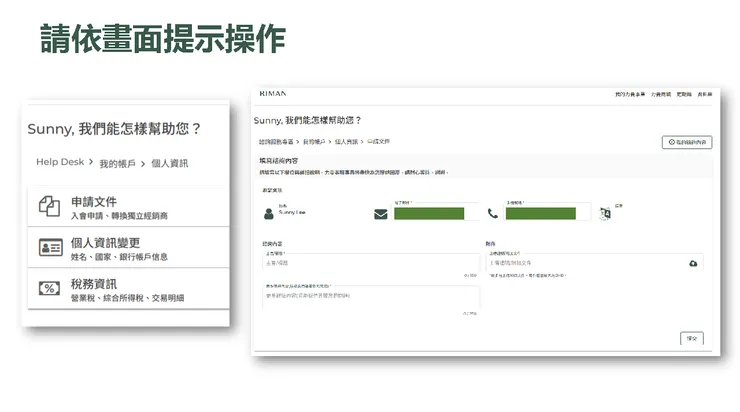Click the "Sunny, 我們能怎樣幫助您？" heading in left panel
Image resolution: width=740 pixels, height=412 pixels.
click(x=114, y=129)
